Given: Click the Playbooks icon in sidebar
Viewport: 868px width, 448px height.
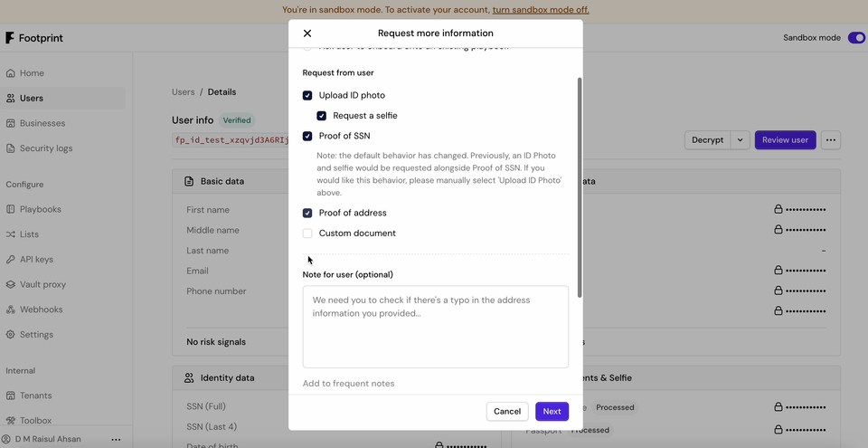Looking at the screenshot, I should [11, 209].
